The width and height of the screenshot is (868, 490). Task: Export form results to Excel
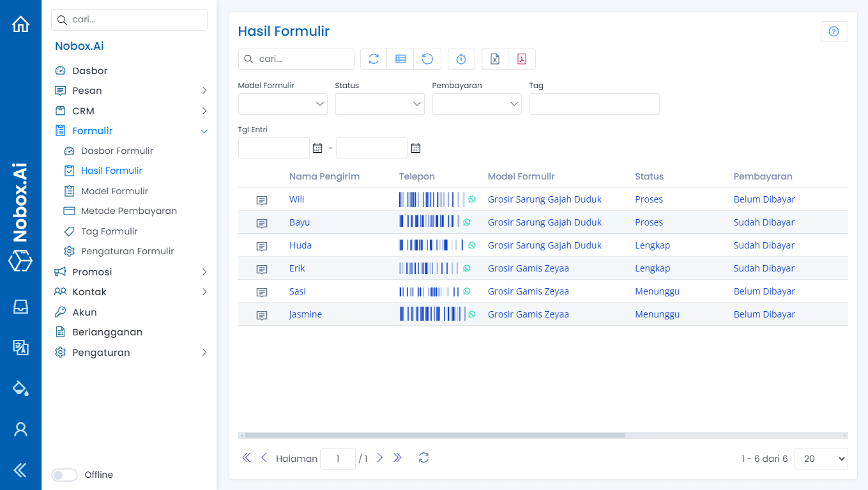tap(494, 59)
